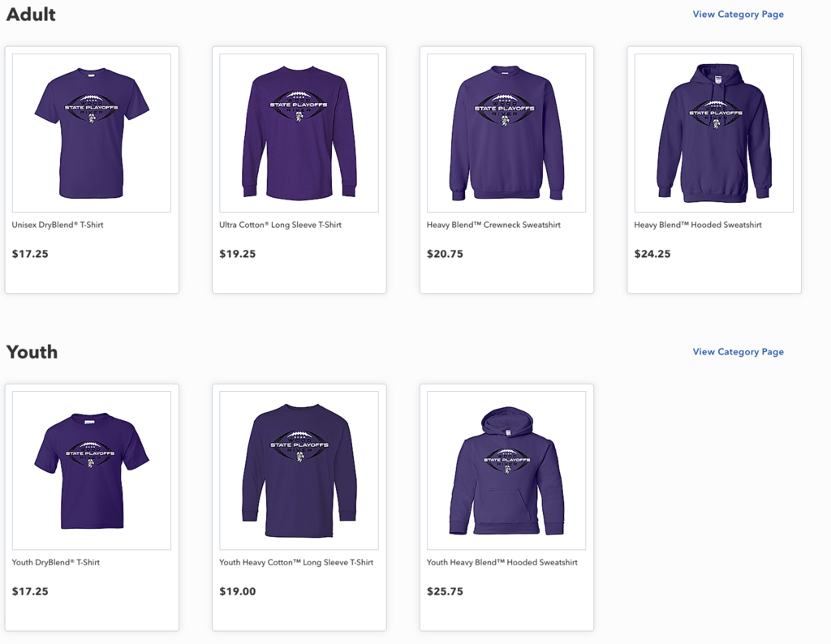831x644 pixels.
Task: Open the adult Heavy Blend Hooded Sweatshirt image
Action: (713, 133)
